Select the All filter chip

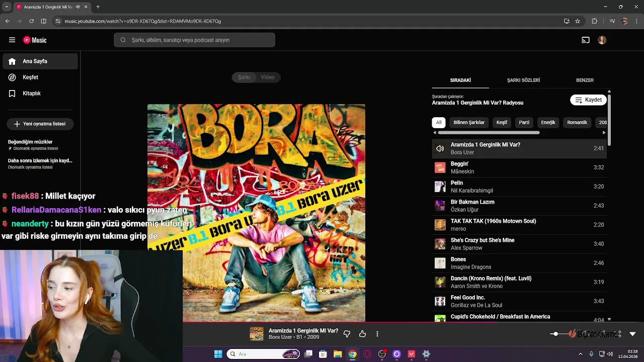coord(439,123)
